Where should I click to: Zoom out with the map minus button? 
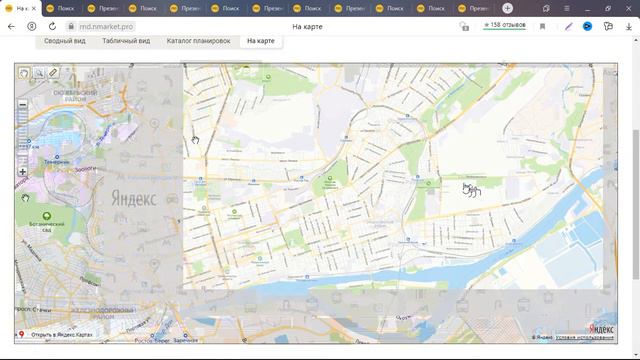click(22, 104)
